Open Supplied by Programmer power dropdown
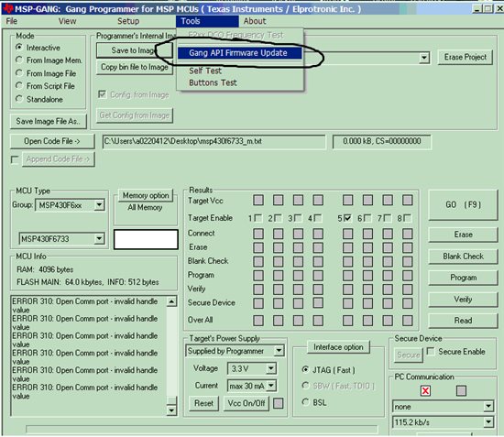The height and width of the screenshot is (437, 504). click(279, 351)
